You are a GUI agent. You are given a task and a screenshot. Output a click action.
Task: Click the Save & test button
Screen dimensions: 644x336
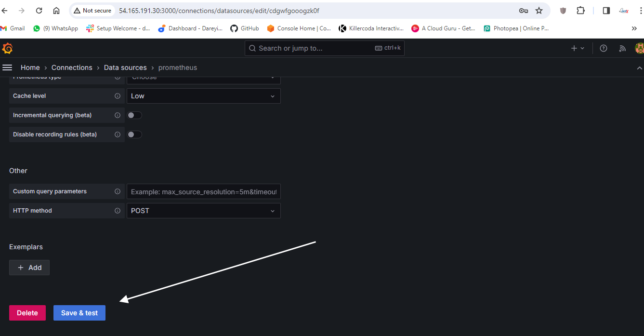79,313
